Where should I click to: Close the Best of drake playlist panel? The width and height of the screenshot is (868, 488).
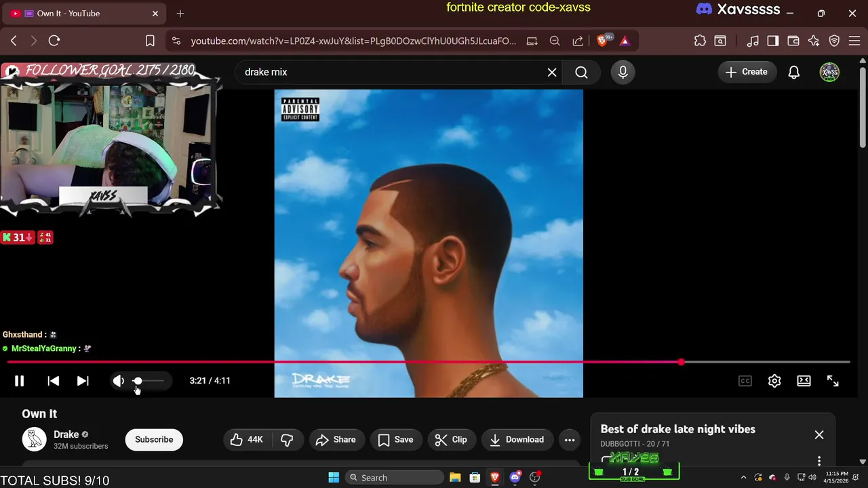(819, 434)
